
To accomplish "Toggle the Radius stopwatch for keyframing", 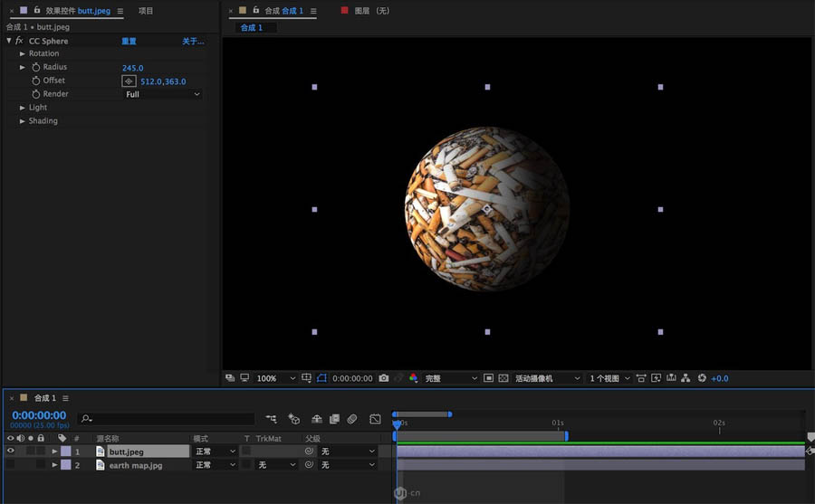I will coord(36,68).
